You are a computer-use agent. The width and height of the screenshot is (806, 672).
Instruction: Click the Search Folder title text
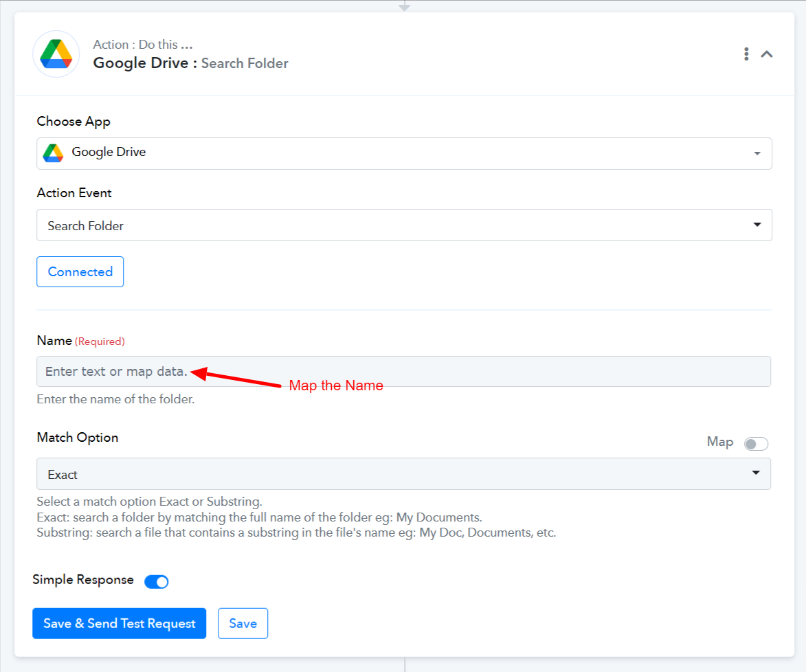[245, 63]
